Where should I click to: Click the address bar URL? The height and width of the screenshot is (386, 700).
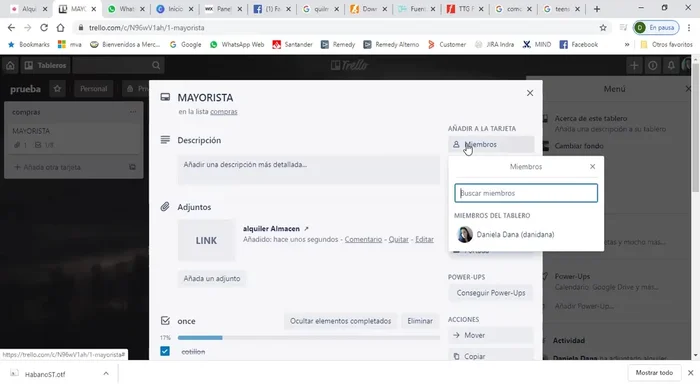point(146,28)
